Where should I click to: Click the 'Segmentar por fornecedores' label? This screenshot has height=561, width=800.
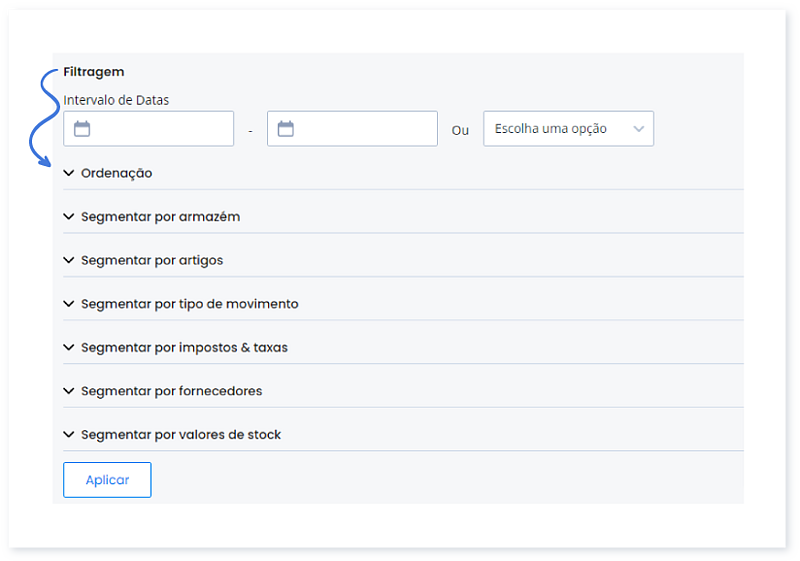(171, 391)
